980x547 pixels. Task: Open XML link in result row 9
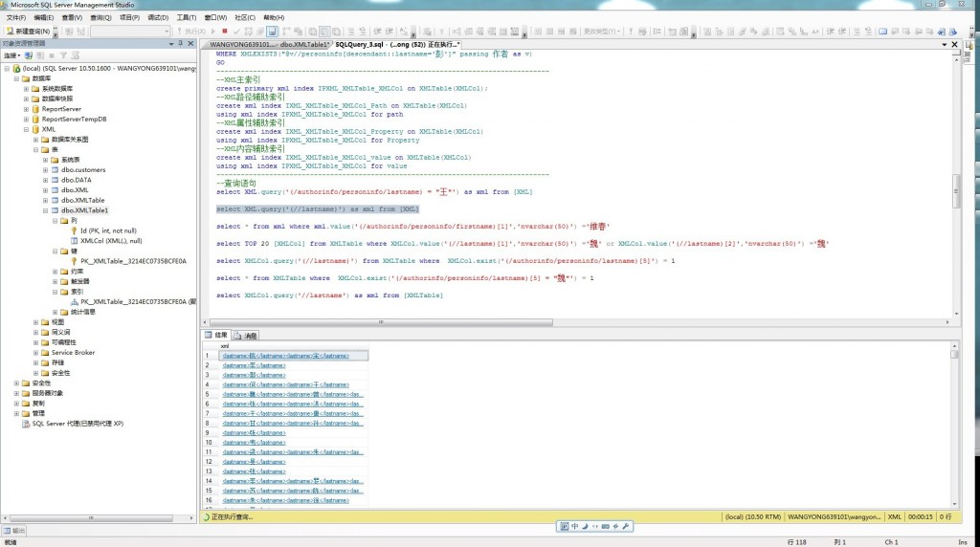[254, 433]
